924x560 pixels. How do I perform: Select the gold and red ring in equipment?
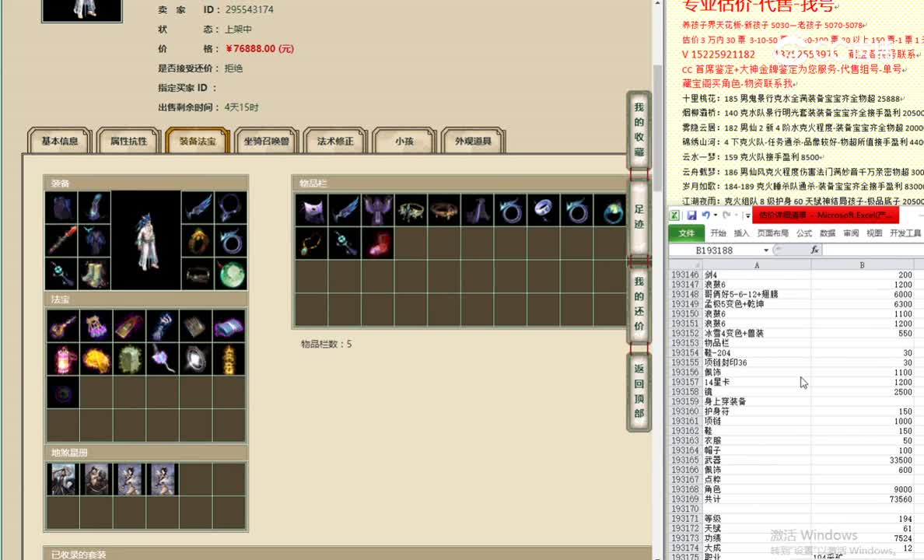pos(198,240)
